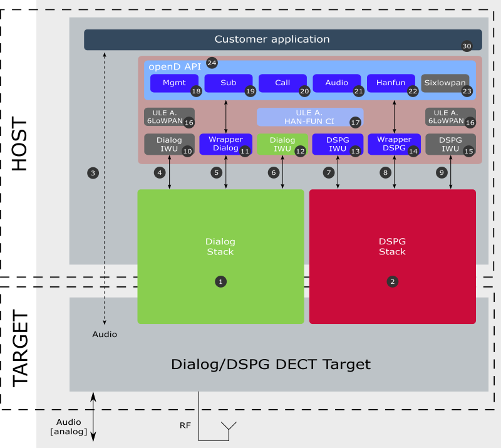Click the number 30 marker
This screenshot has width=501, height=448.
467,46
